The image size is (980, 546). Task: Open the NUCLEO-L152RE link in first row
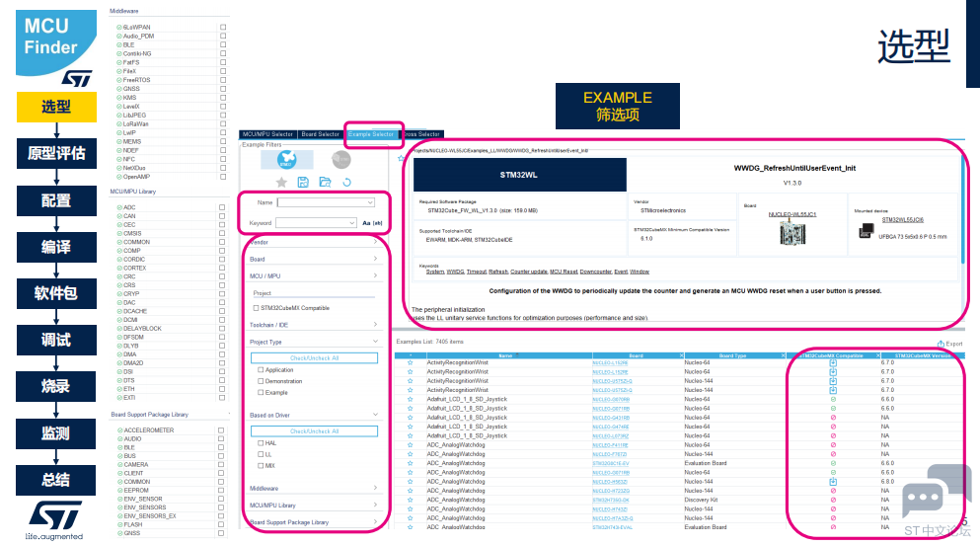(610, 362)
